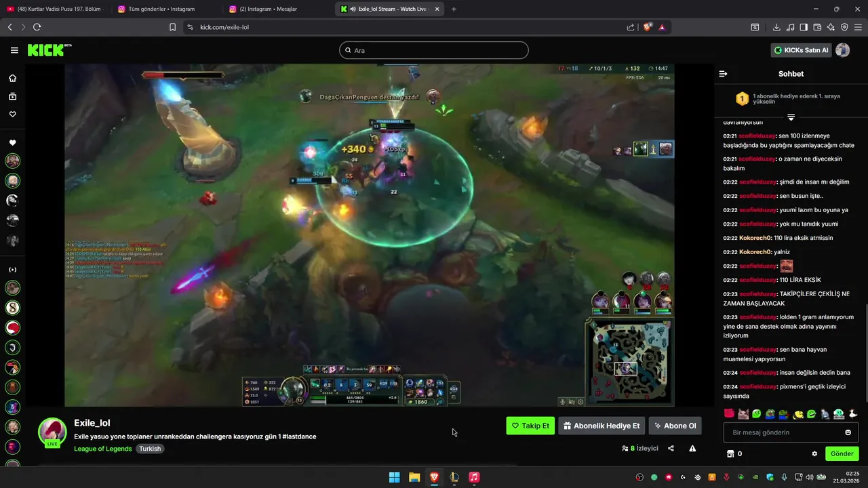
Task: Click the browser share page icon
Action: click(631, 27)
